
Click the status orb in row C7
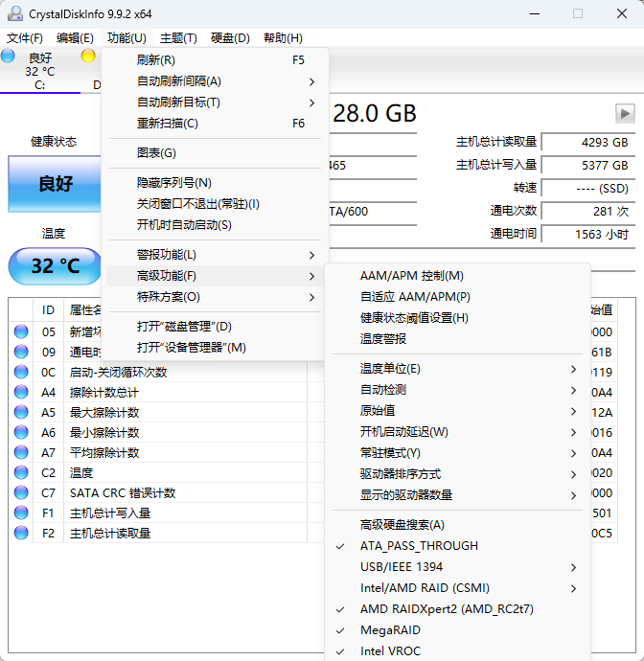pos(21,492)
